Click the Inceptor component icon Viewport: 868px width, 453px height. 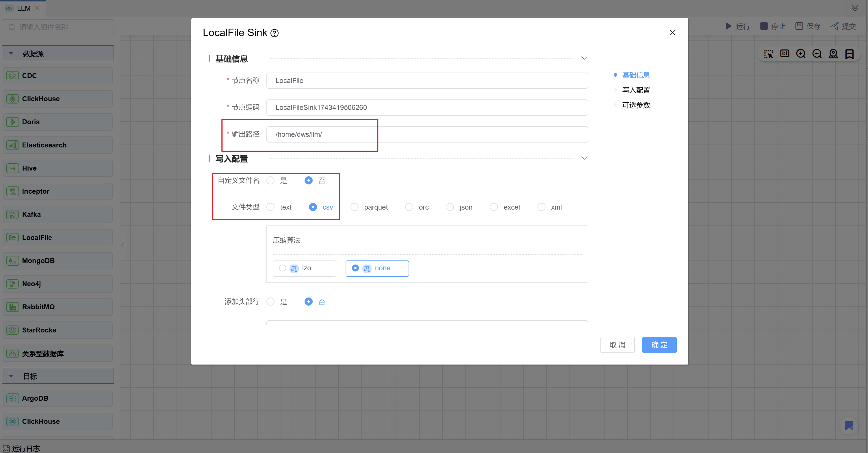pos(12,191)
